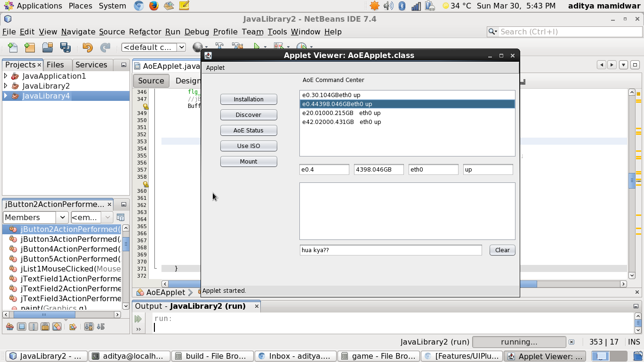Open Firefox from the top panel

tap(153, 6)
